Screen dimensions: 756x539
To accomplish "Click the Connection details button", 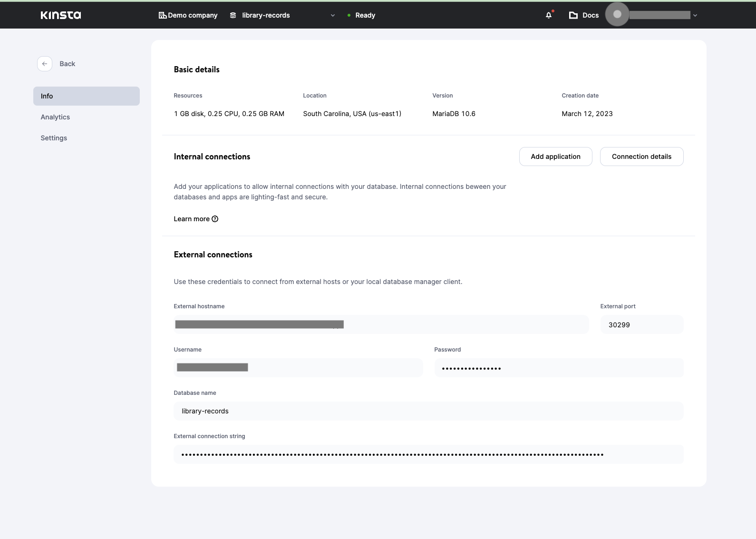I will [642, 157].
